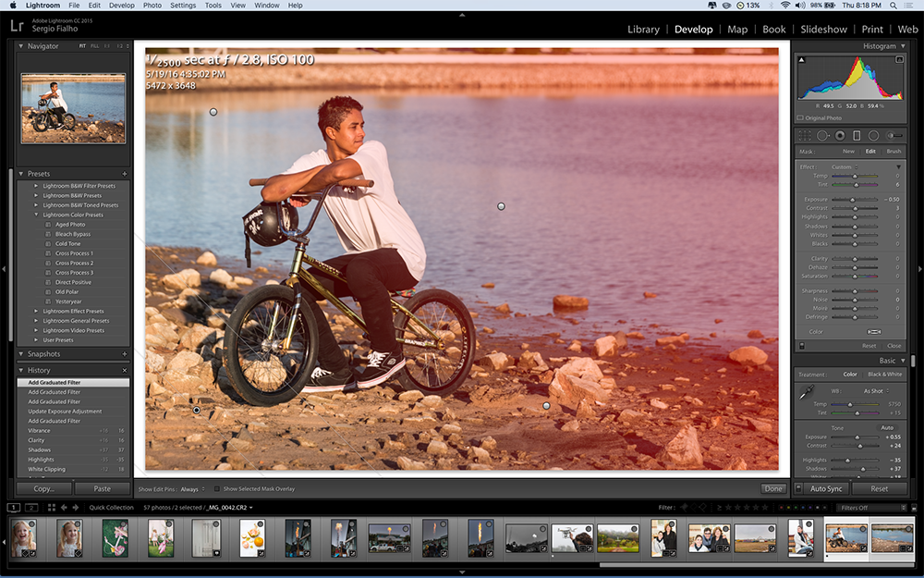The width and height of the screenshot is (924, 578).
Task: Collapse the Lightroom Color Presets folder
Action: tap(37, 215)
